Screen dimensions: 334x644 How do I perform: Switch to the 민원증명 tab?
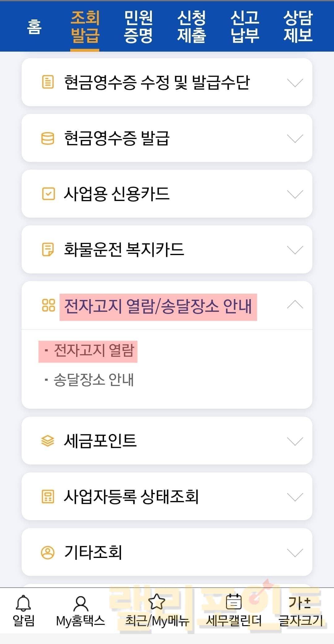click(138, 26)
